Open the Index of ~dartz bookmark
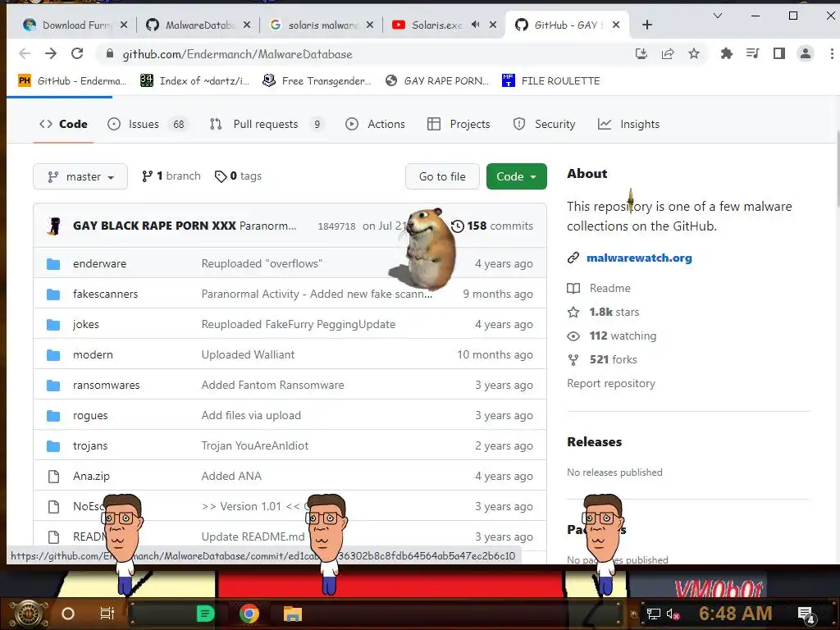Viewport: 840px width, 630px height. [x=195, y=81]
